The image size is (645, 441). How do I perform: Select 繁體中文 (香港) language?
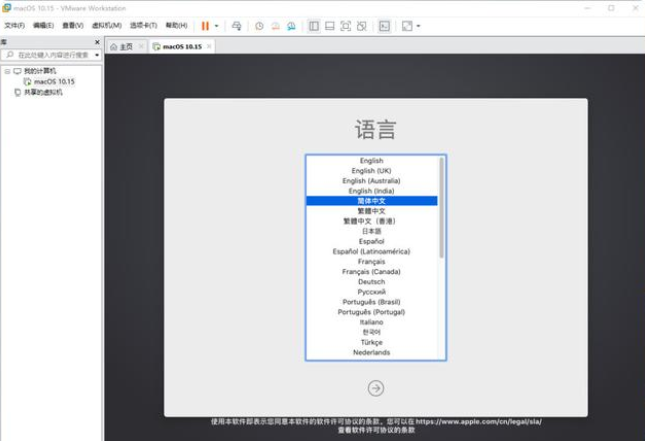(371, 221)
